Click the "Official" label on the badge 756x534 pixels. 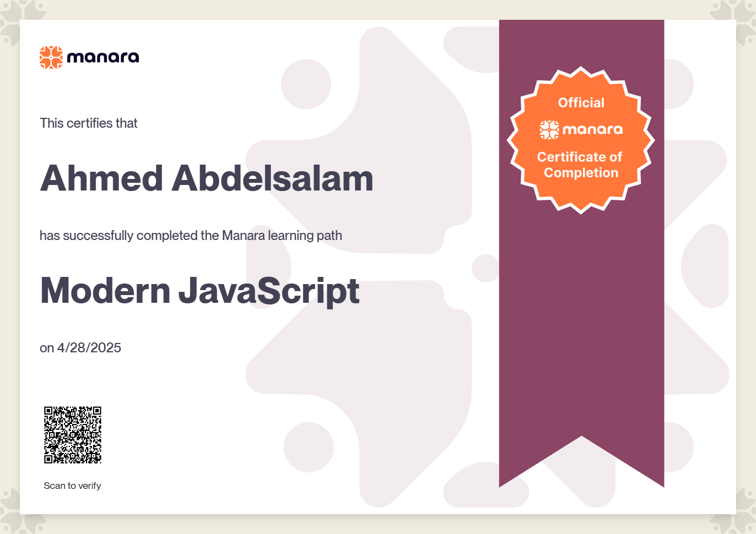(581, 103)
